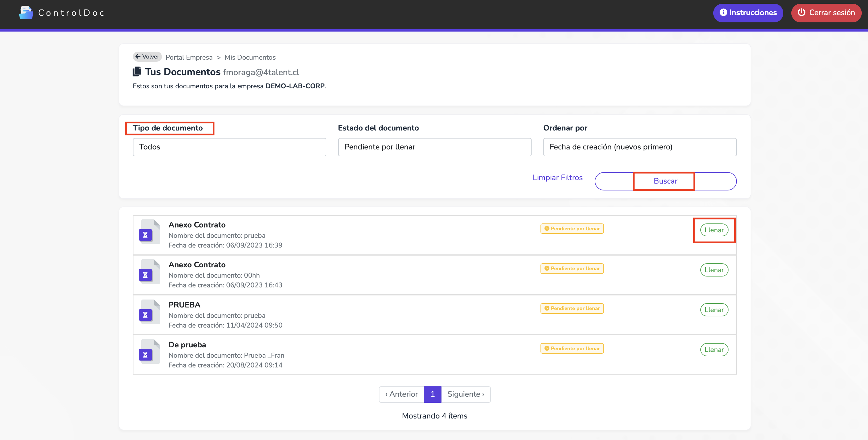Click the Mis Documentos breadcrumb
868x440 pixels.
coord(250,57)
